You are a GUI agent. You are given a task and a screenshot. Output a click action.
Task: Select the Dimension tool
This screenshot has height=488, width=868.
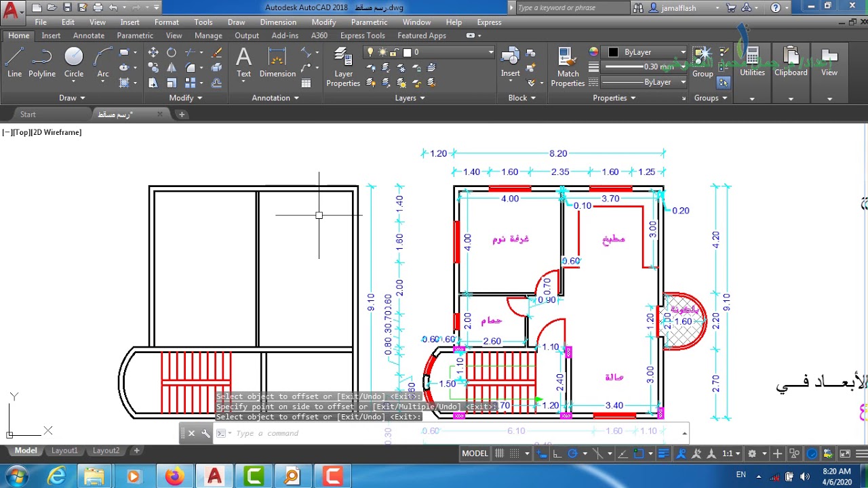point(277,62)
